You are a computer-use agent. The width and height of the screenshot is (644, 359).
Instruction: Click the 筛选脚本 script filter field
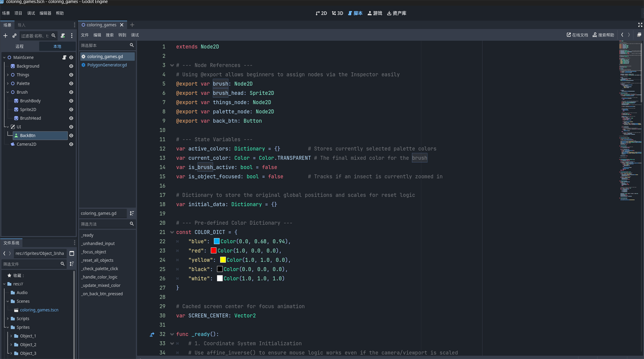point(107,46)
